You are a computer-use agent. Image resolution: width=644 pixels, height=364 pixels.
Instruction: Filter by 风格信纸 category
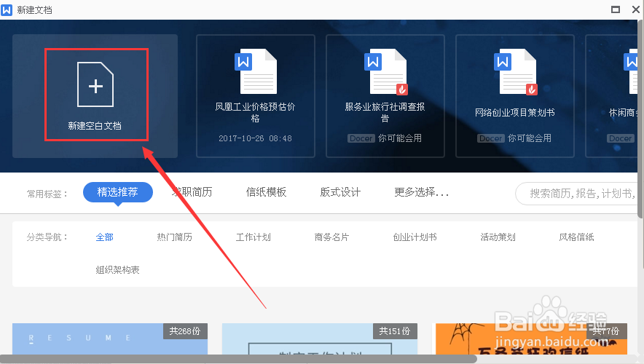(576, 237)
